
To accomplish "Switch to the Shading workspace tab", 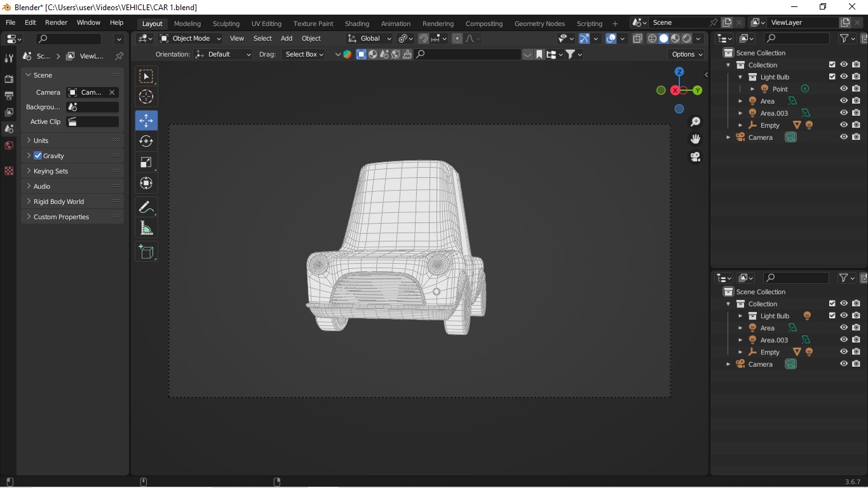I will (x=357, y=24).
